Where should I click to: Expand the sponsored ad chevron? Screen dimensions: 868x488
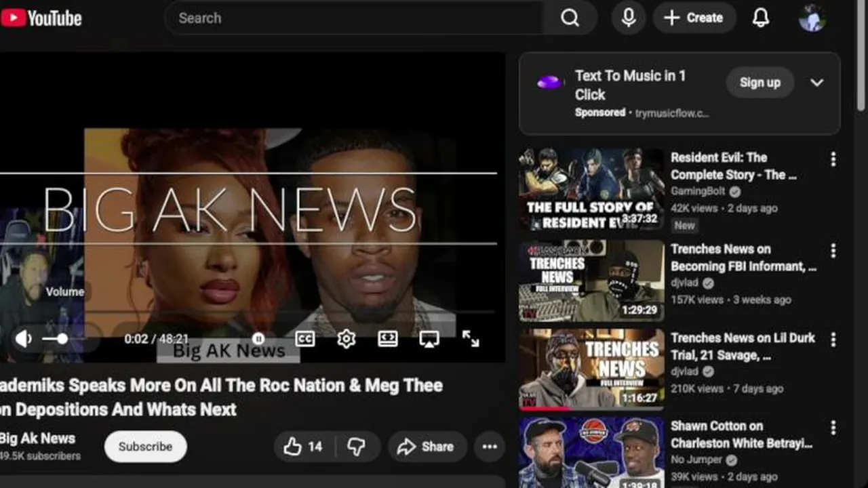817,83
